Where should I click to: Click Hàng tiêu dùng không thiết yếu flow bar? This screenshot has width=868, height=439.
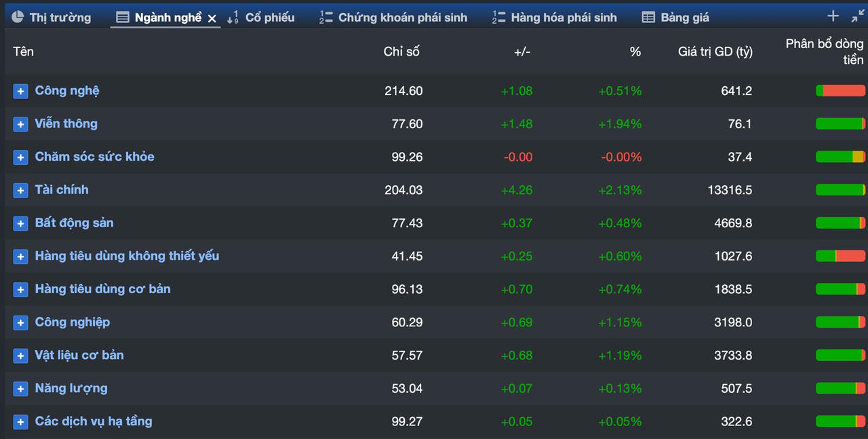pyautogui.click(x=840, y=256)
